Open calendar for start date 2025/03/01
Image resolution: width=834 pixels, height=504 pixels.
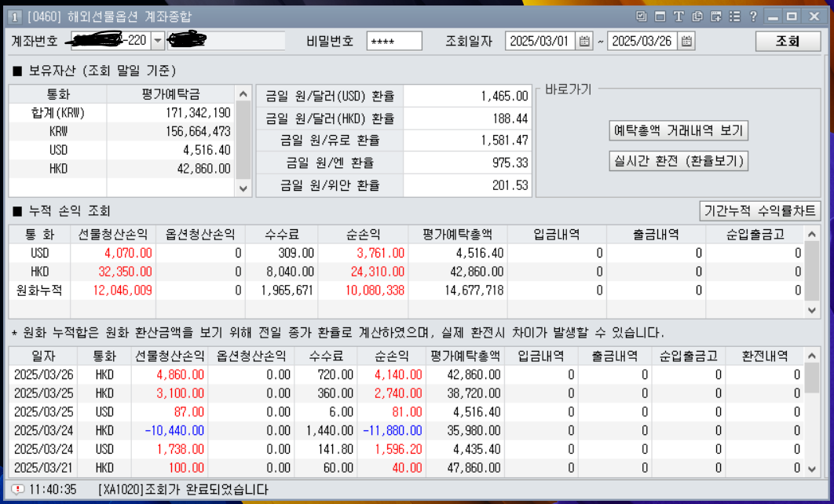(584, 41)
